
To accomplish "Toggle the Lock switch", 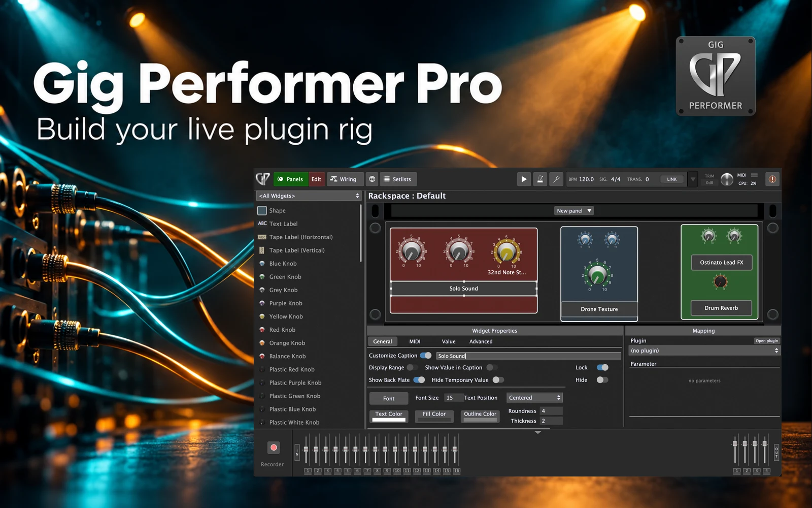I will click(x=602, y=367).
